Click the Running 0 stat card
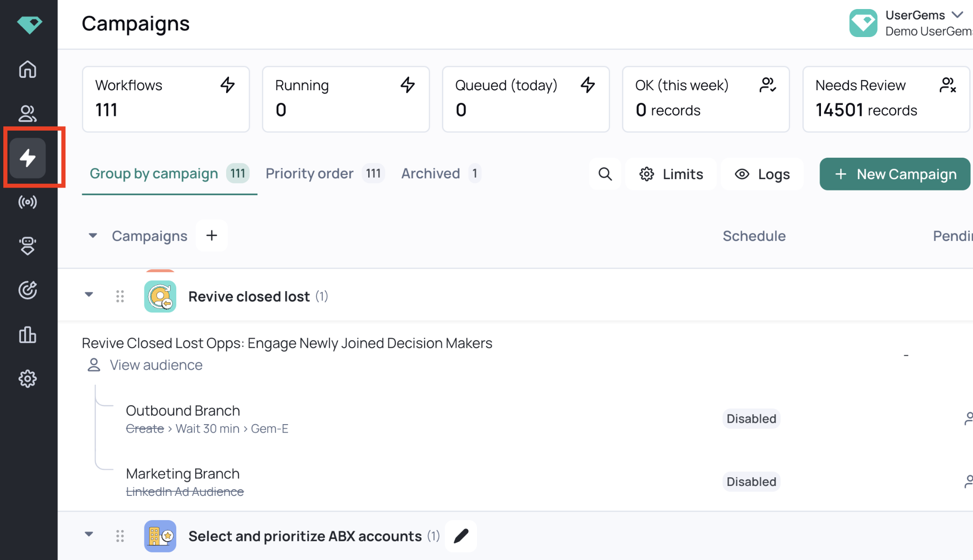Image resolution: width=973 pixels, height=560 pixels. tap(346, 99)
